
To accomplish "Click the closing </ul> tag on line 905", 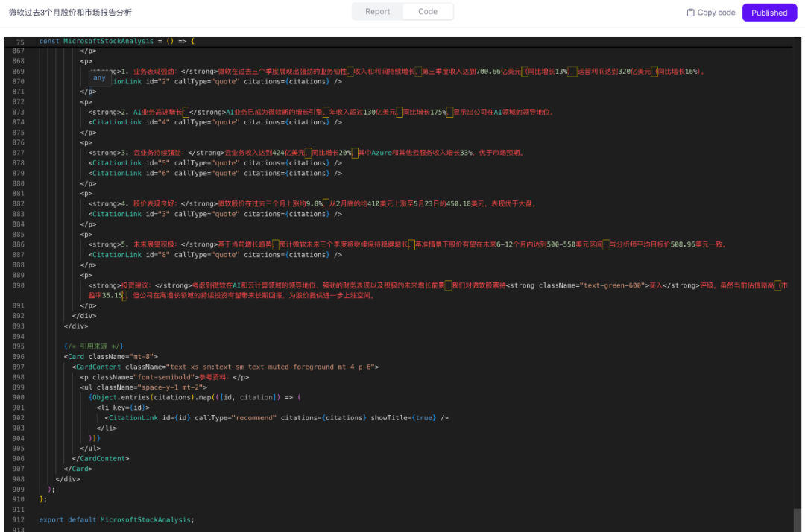I will [90, 449].
